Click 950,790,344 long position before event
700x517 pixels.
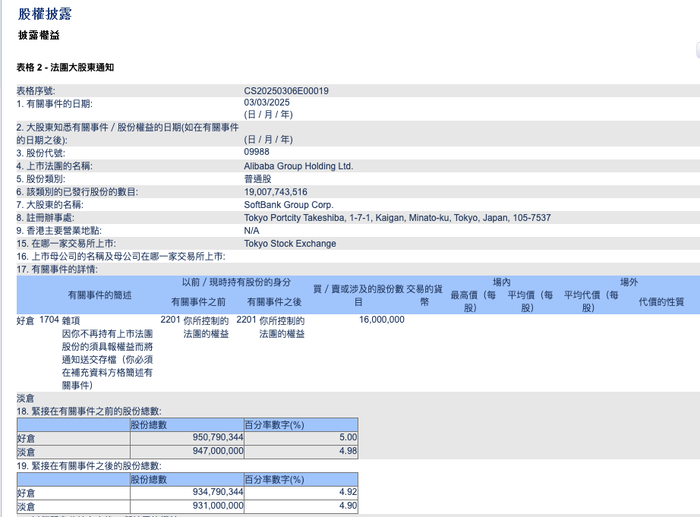point(218,438)
